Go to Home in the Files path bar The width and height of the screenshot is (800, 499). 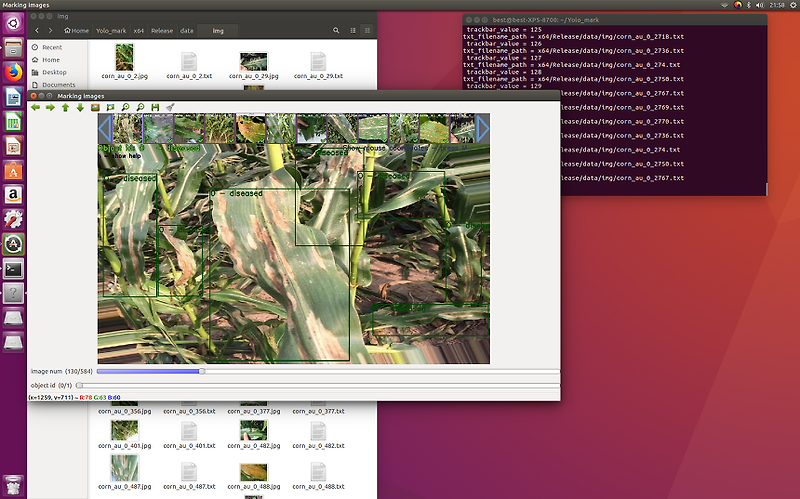[77, 31]
